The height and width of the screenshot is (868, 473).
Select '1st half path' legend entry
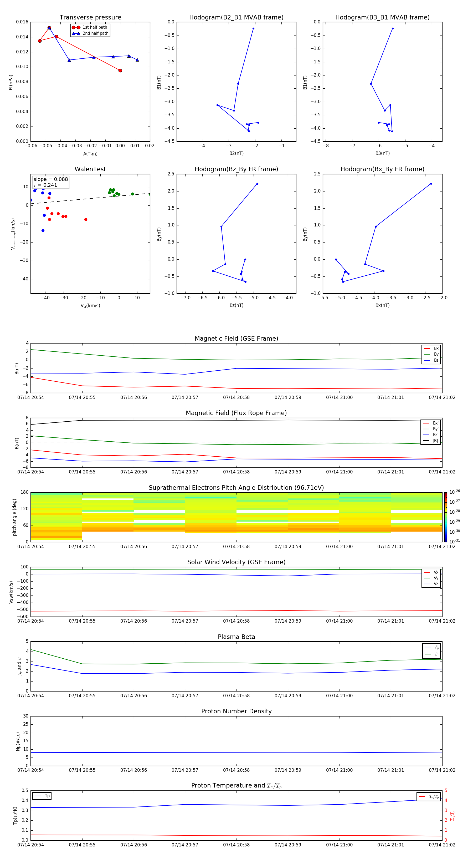[x=90, y=27]
